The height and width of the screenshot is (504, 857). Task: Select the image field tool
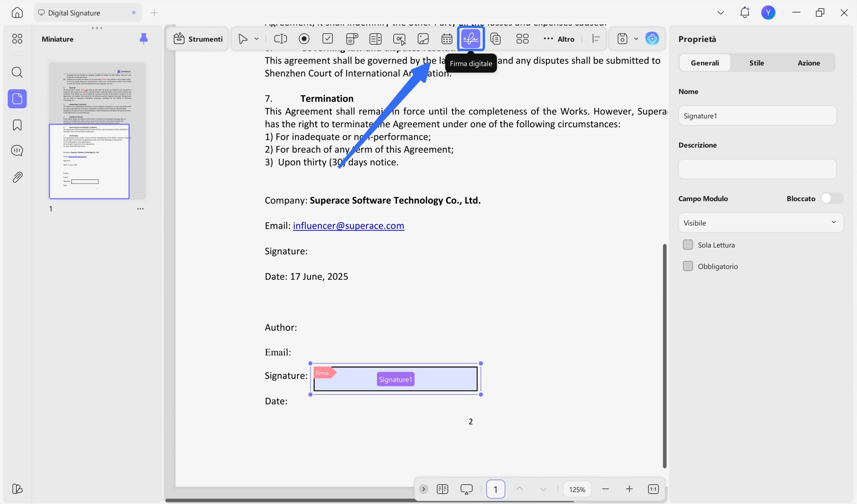423,39
